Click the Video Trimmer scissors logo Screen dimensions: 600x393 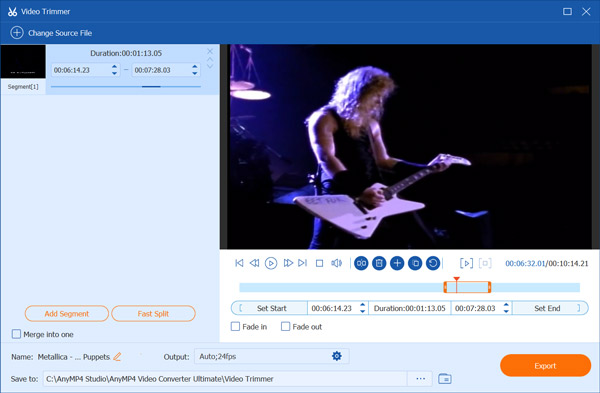click(12, 11)
